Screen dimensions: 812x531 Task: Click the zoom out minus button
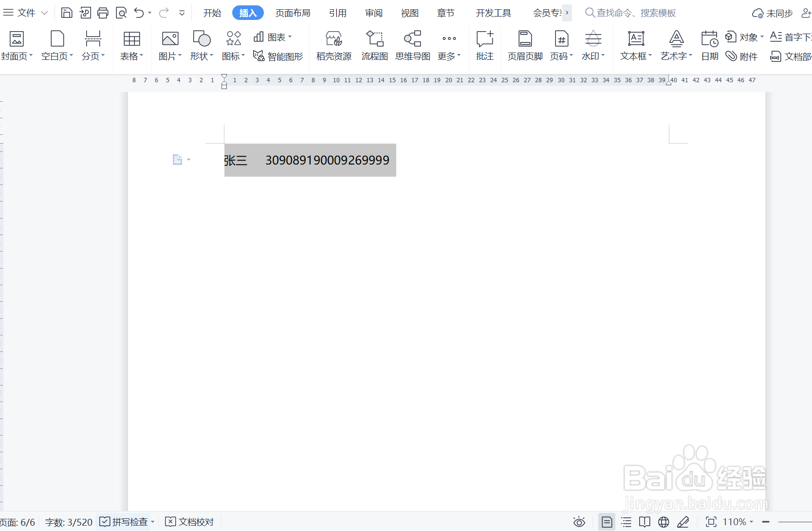(766, 522)
